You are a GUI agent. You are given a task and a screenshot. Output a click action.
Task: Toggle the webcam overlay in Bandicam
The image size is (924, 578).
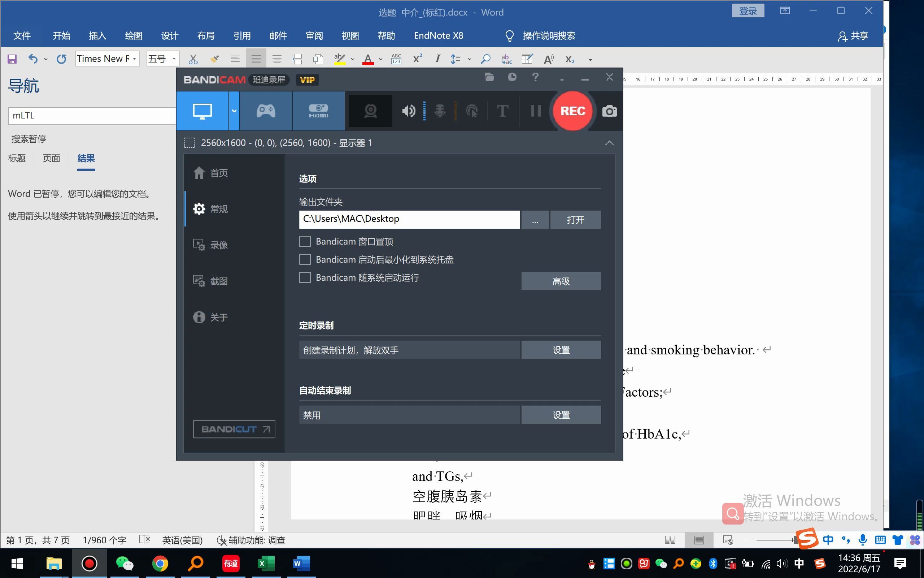tap(370, 111)
